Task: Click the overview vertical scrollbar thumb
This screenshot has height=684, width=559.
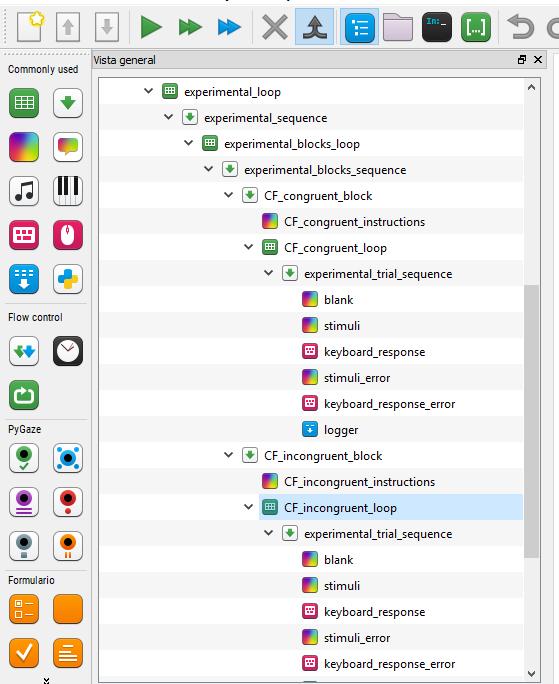Action: (x=531, y=421)
